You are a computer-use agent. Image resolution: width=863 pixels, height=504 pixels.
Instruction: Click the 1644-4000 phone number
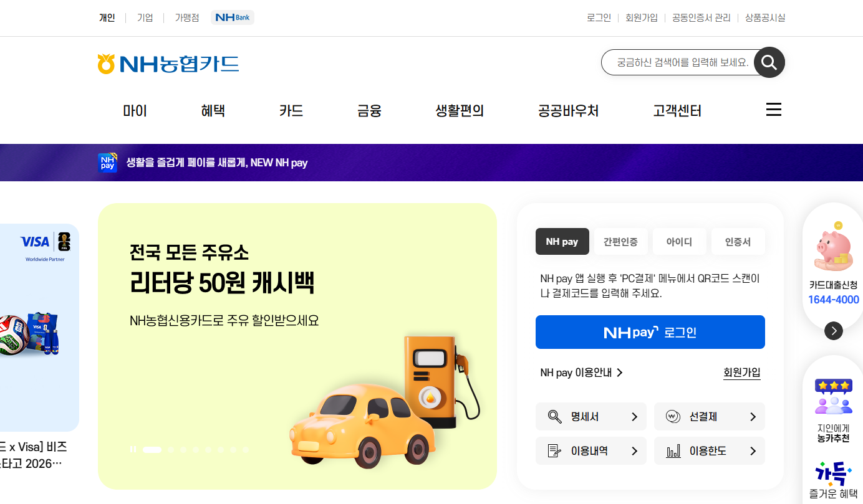834,300
